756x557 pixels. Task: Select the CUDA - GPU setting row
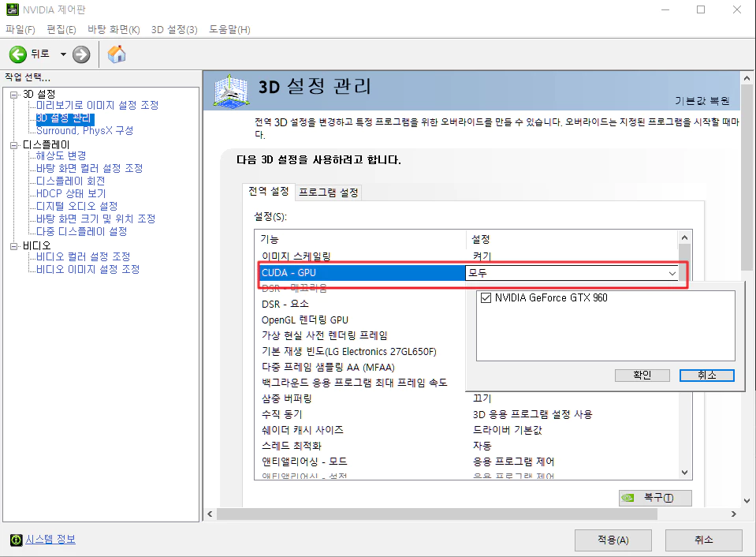(x=361, y=273)
